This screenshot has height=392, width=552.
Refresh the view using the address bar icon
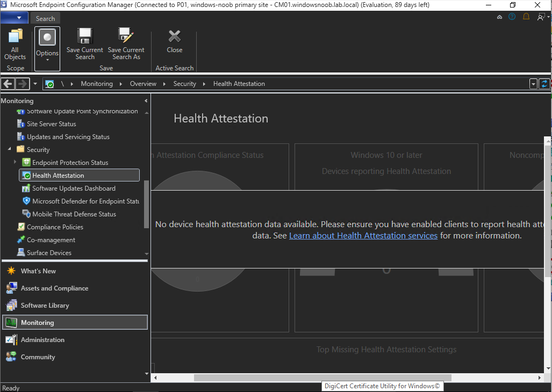coord(544,84)
